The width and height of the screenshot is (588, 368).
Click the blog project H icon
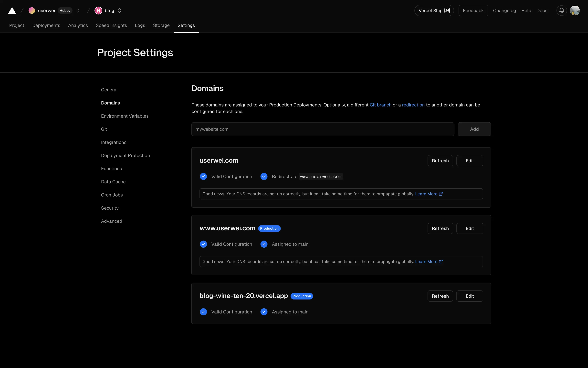(x=98, y=11)
